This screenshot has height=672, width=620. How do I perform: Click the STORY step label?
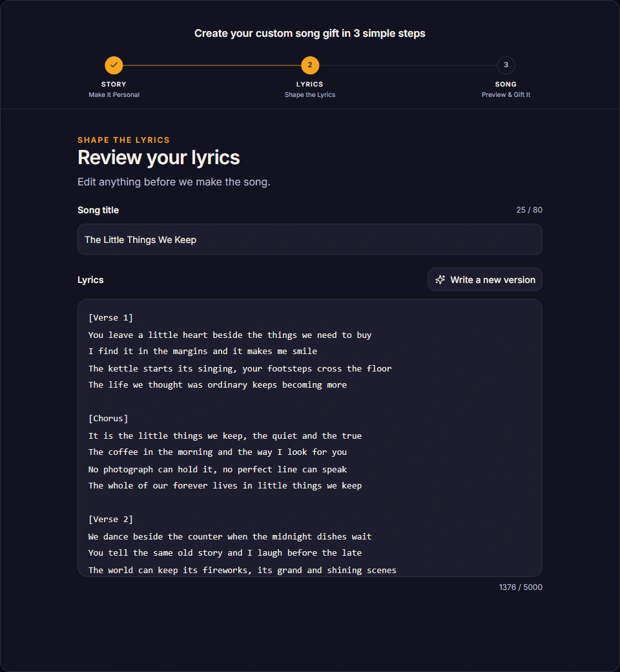114,85
